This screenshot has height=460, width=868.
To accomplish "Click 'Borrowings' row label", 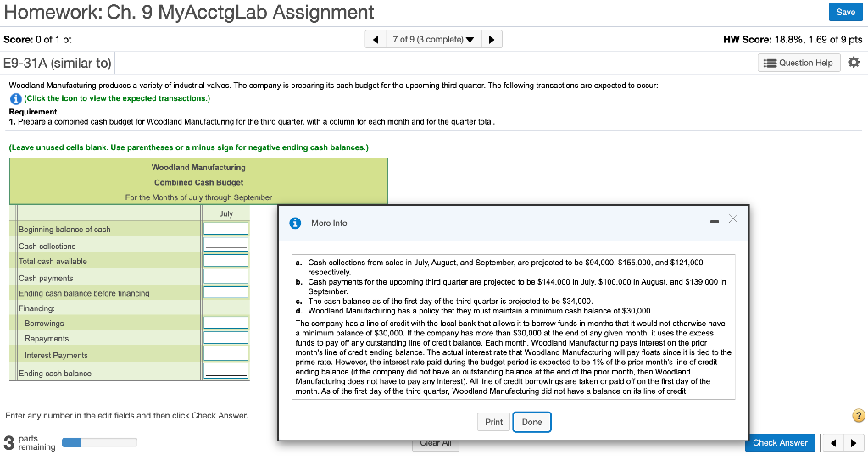I will (44, 324).
